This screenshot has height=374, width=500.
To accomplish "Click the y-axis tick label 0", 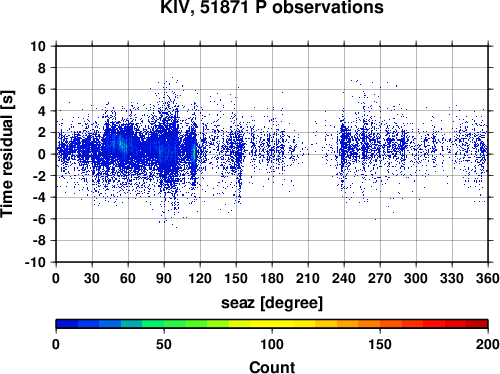I will point(42,154).
